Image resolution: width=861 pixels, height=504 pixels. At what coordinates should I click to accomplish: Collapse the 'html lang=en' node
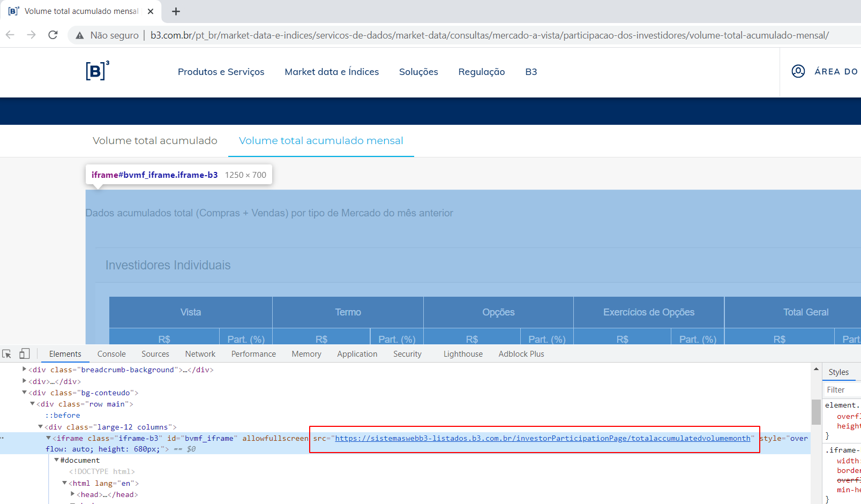(64, 483)
